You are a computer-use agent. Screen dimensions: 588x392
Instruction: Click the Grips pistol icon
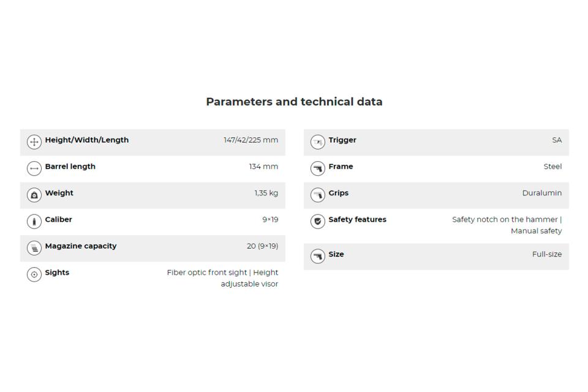pyautogui.click(x=317, y=195)
